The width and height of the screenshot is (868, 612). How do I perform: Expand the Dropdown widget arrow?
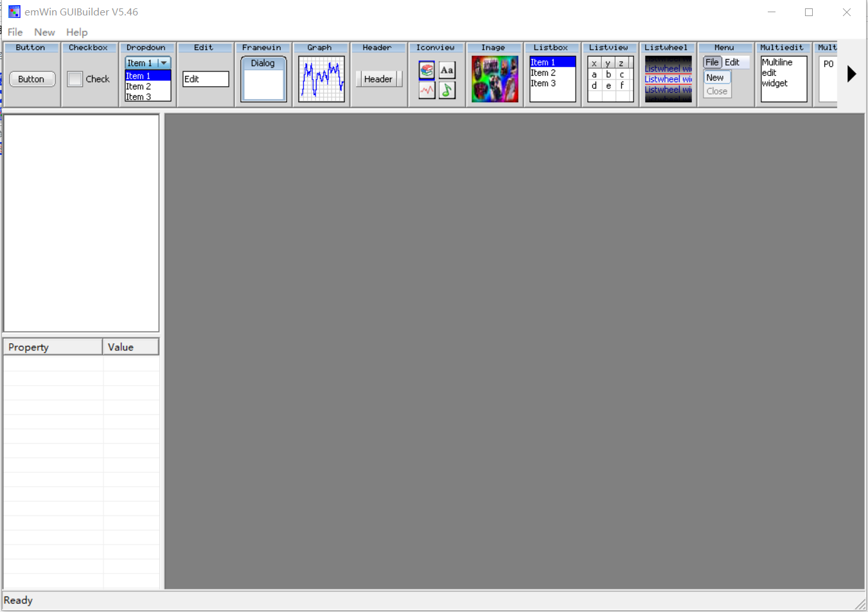pyautogui.click(x=164, y=63)
